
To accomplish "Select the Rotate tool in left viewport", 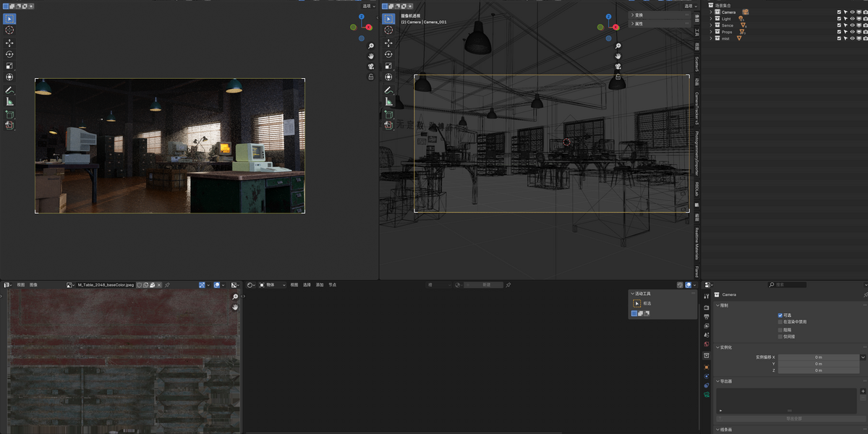I will [9, 54].
